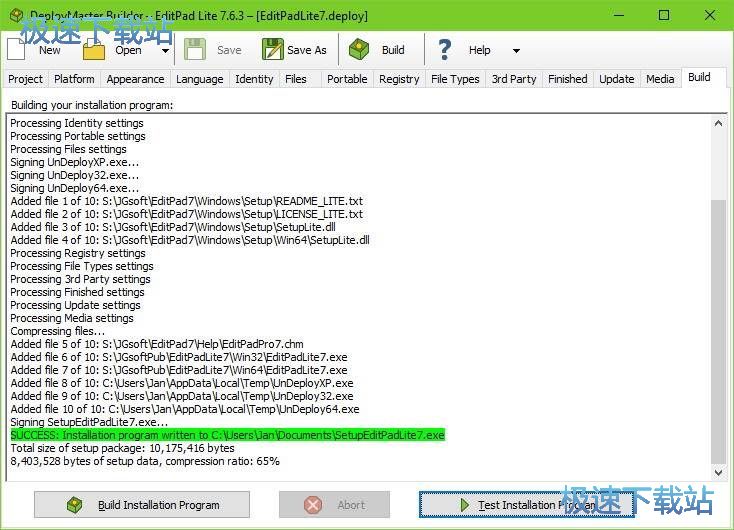Click 'Compressing files...' log line
The image size is (734, 530).
pos(58,331)
